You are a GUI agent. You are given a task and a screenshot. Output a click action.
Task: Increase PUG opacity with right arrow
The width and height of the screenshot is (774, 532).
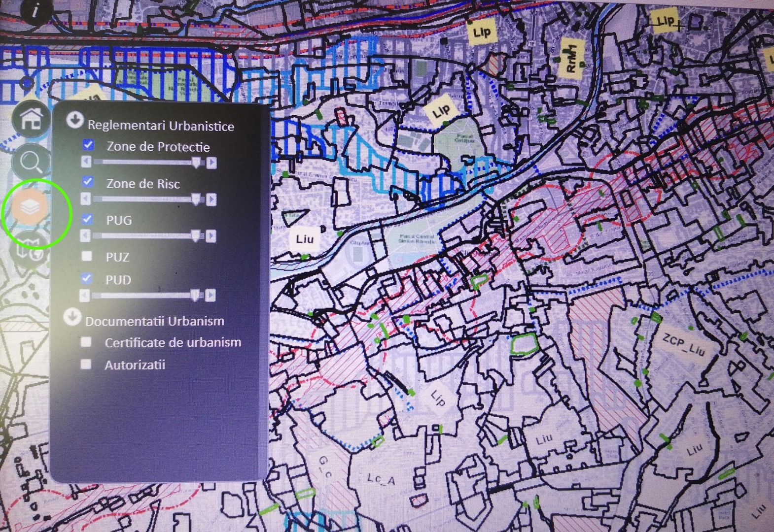211,236
